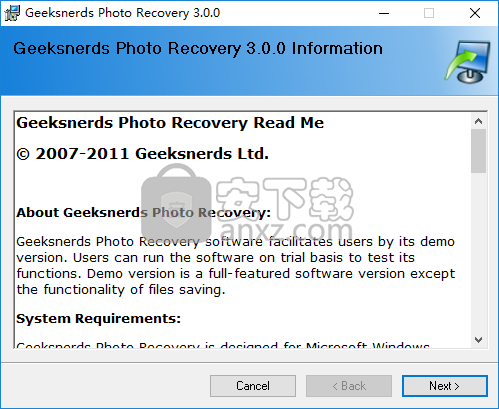Click the Next button to continue setup

tap(445, 386)
